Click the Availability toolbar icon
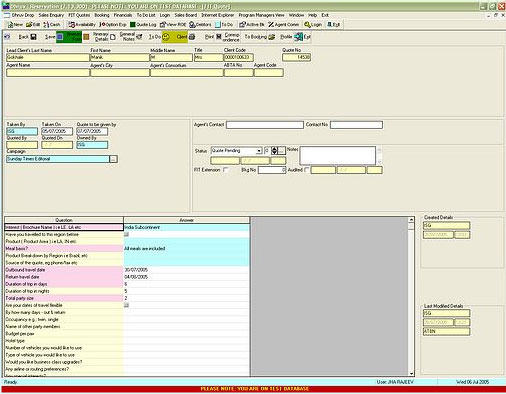This screenshot has height=394, width=506. [82, 25]
